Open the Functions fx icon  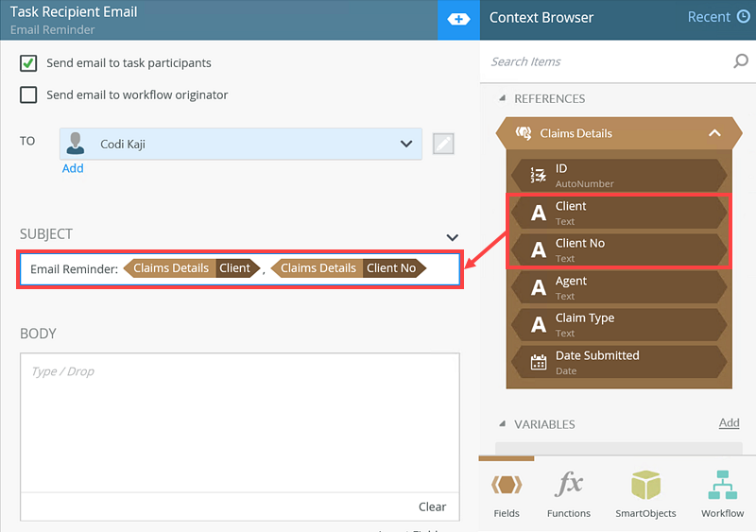569,484
